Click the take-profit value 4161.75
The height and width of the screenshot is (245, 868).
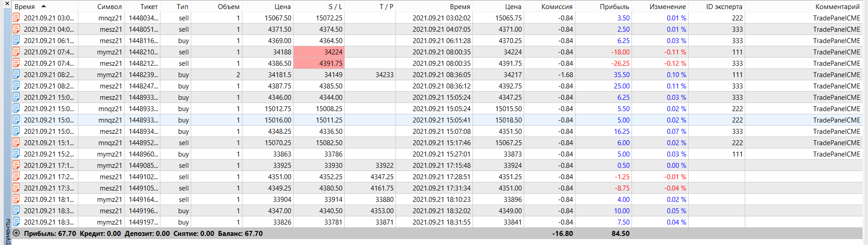(382, 188)
